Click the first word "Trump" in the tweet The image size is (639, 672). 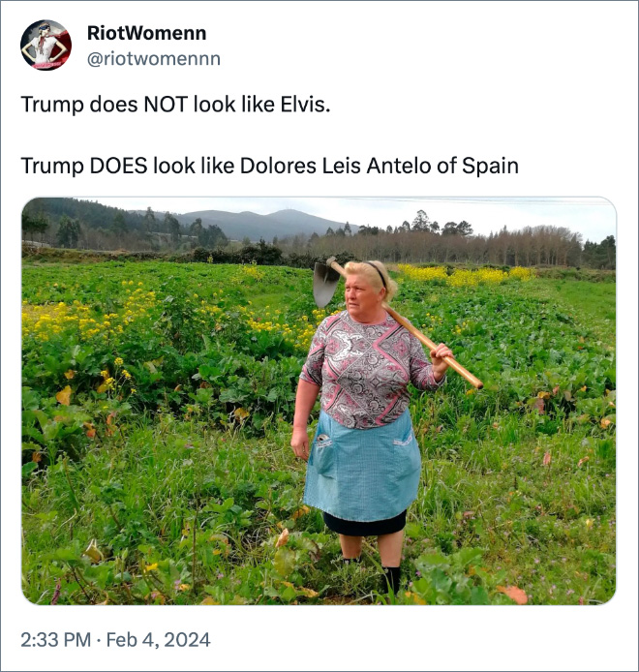coord(52,104)
